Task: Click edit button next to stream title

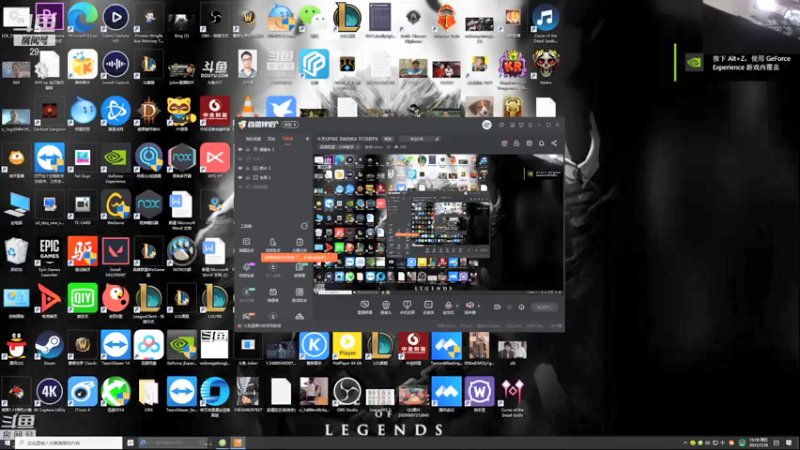Action: point(388,139)
